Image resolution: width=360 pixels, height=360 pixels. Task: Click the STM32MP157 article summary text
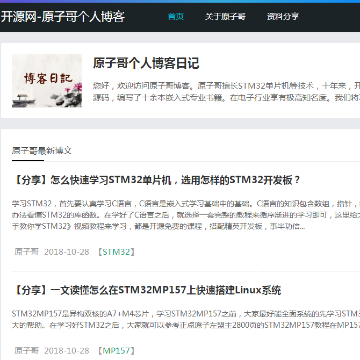coord(186,319)
